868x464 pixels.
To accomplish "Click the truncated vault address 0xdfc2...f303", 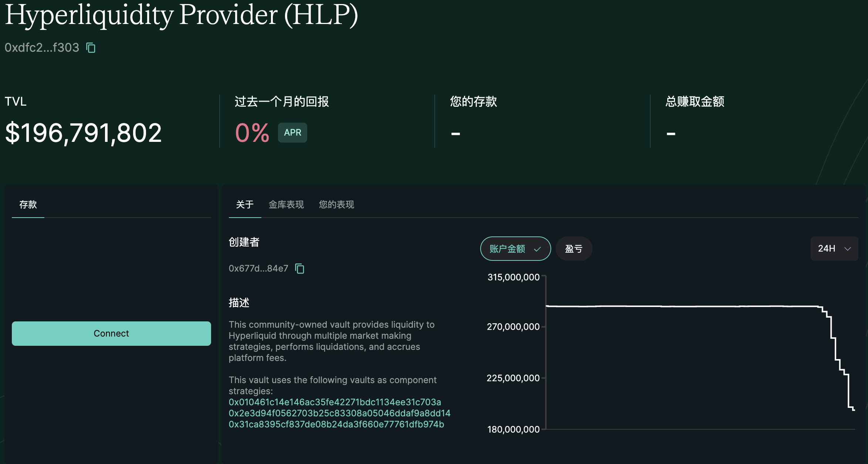I will (42, 48).
